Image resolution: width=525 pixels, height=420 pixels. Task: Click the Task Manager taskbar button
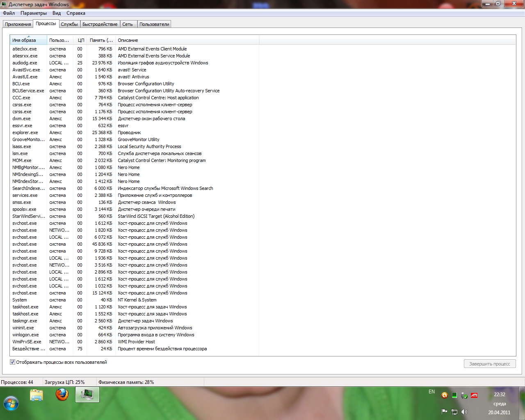coord(87,395)
